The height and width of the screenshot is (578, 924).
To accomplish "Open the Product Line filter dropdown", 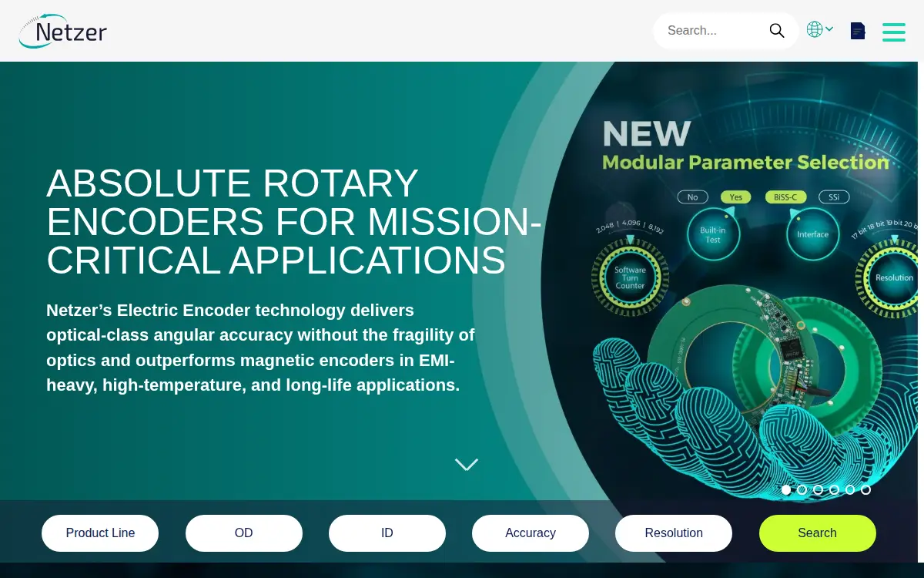I will pos(100,533).
